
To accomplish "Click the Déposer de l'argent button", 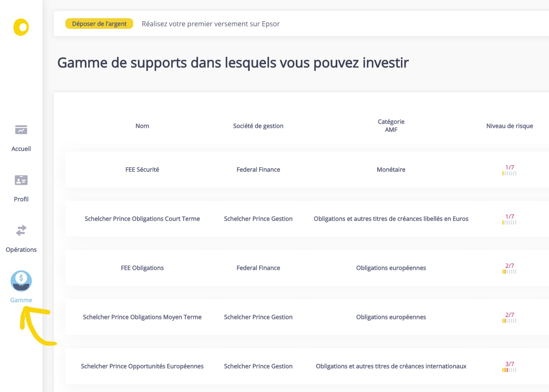I will (99, 24).
